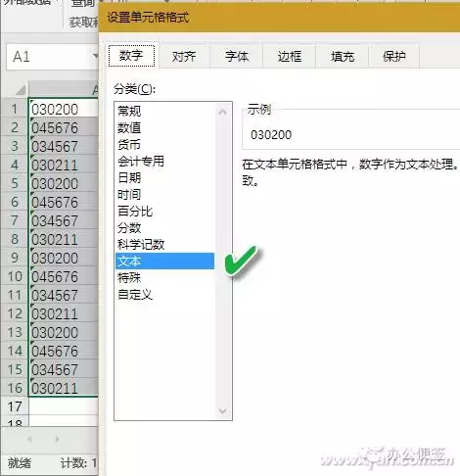Choose 分数 category

click(165, 228)
